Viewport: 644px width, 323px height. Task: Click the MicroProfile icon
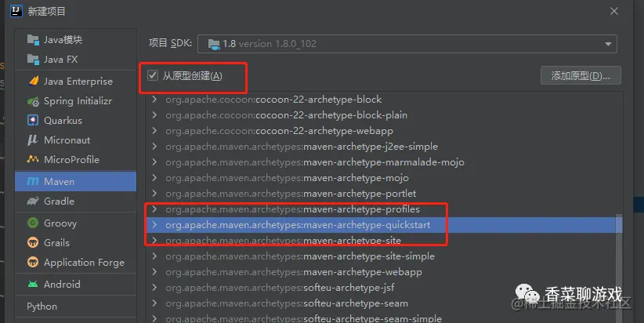pos(33,159)
